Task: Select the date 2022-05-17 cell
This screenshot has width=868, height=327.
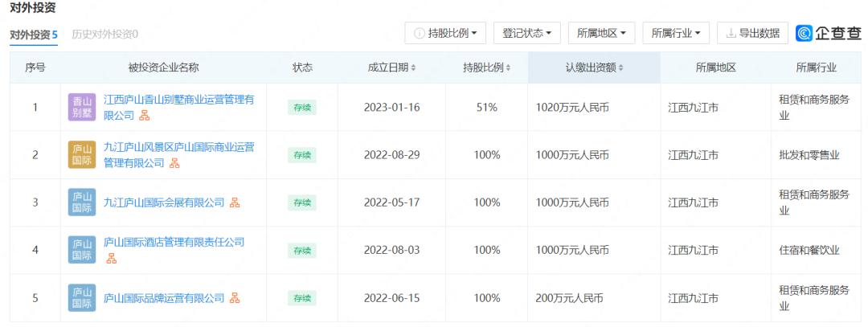Action: pyautogui.click(x=392, y=202)
